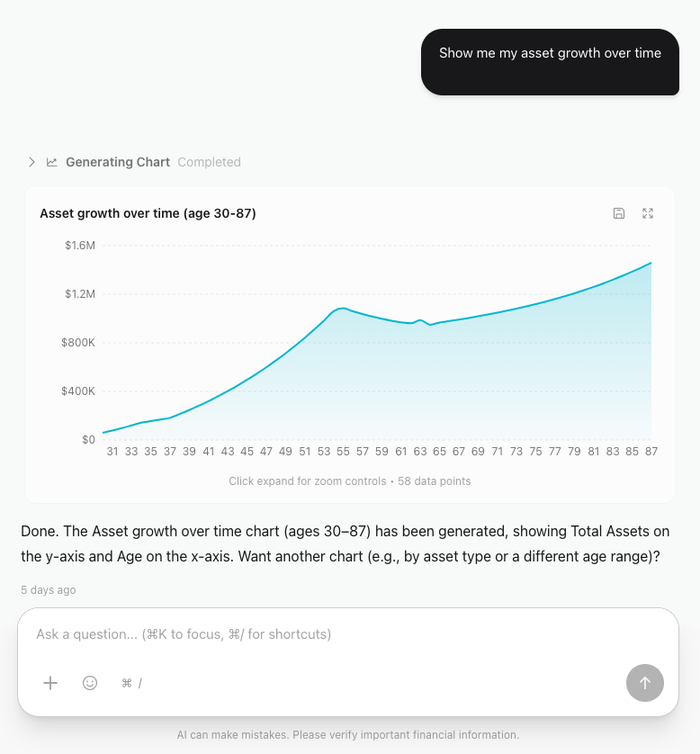Expand the chart to fullscreen
Image resolution: width=700 pixels, height=754 pixels.
(x=648, y=213)
